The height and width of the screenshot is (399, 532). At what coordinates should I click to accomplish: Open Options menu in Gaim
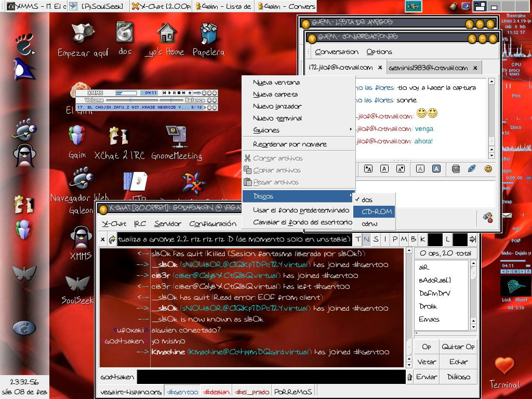379,52
